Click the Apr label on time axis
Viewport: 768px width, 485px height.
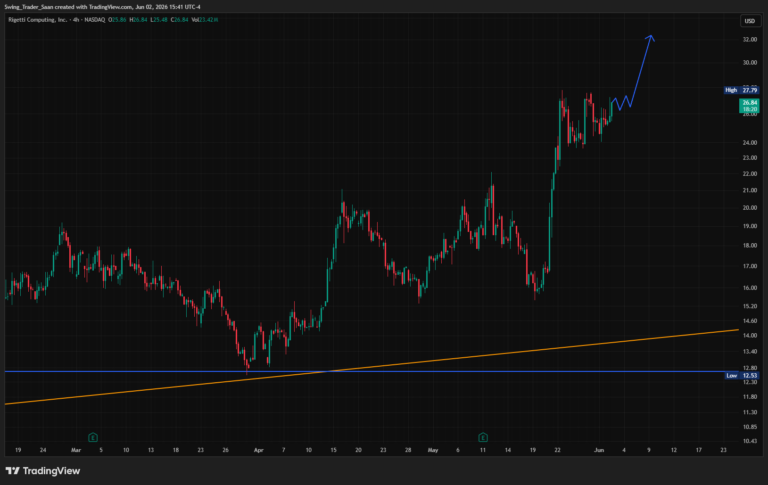coord(259,450)
